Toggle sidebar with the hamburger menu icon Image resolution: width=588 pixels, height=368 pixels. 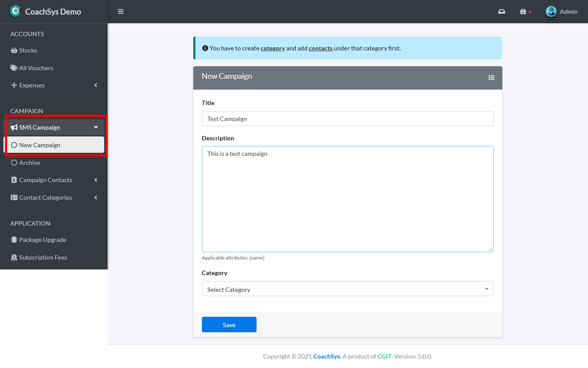coord(121,12)
